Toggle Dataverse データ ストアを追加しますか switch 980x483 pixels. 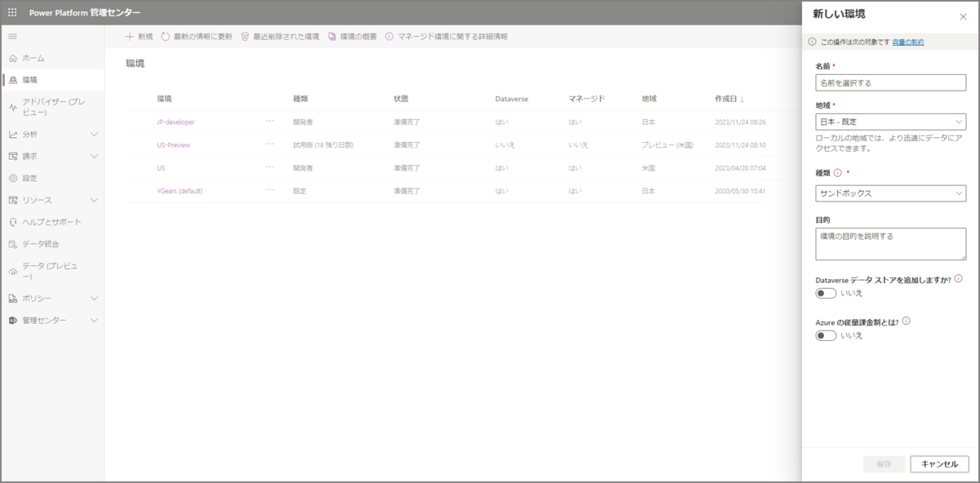[826, 293]
